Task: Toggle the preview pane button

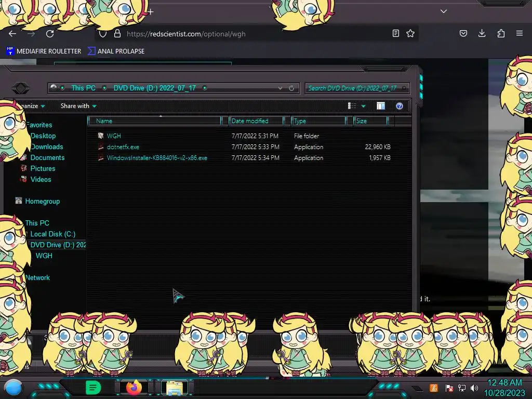Action: tap(381, 106)
